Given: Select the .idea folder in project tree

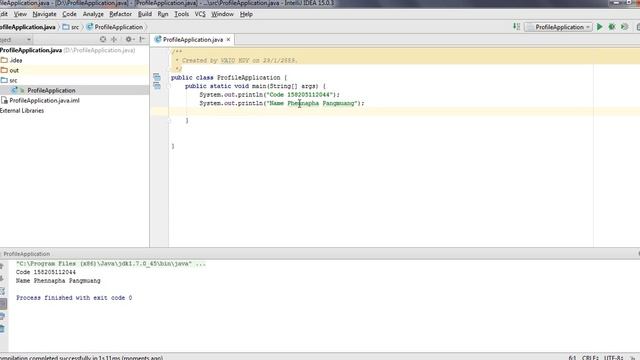Looking at the screenshot, I should click(11, 60).
